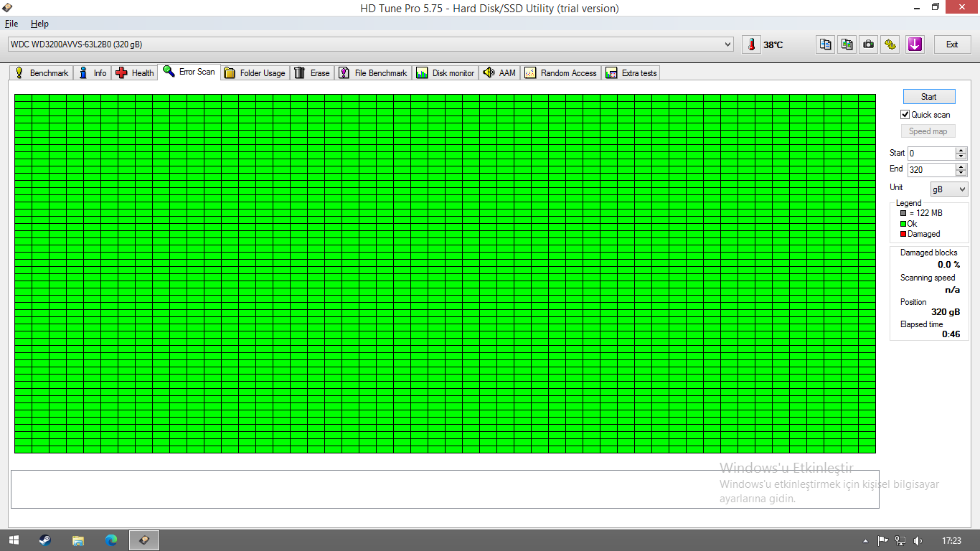Click the green Ok legend swatch
The width and height of the screenshot is (980, 551).
(903, 224)
